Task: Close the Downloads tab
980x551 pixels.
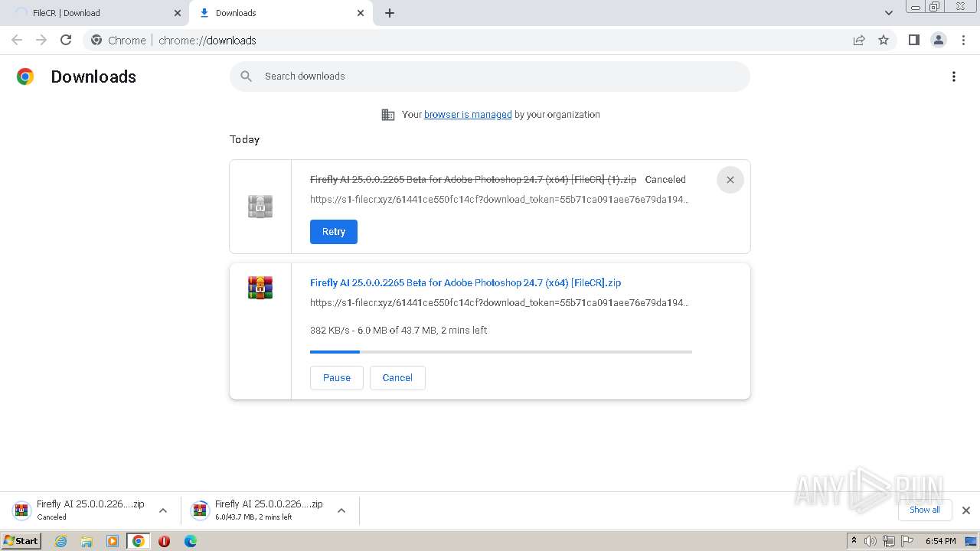Action: pos(361,13)
